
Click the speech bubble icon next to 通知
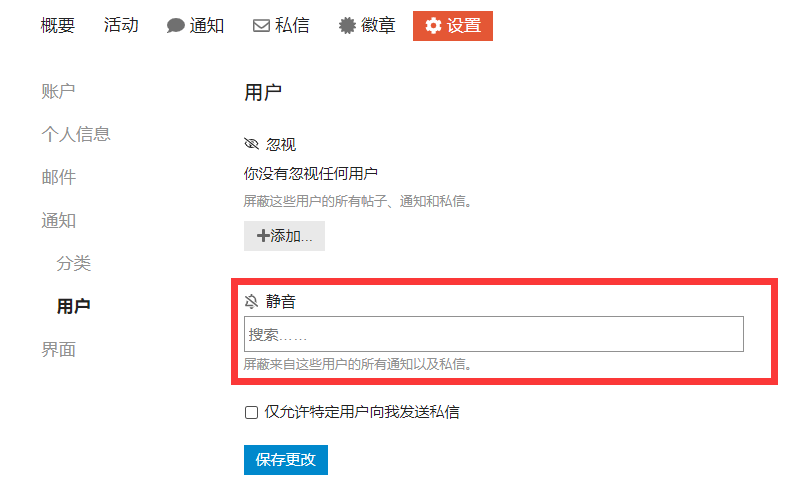pyautogui.click(x=175, y=26)
